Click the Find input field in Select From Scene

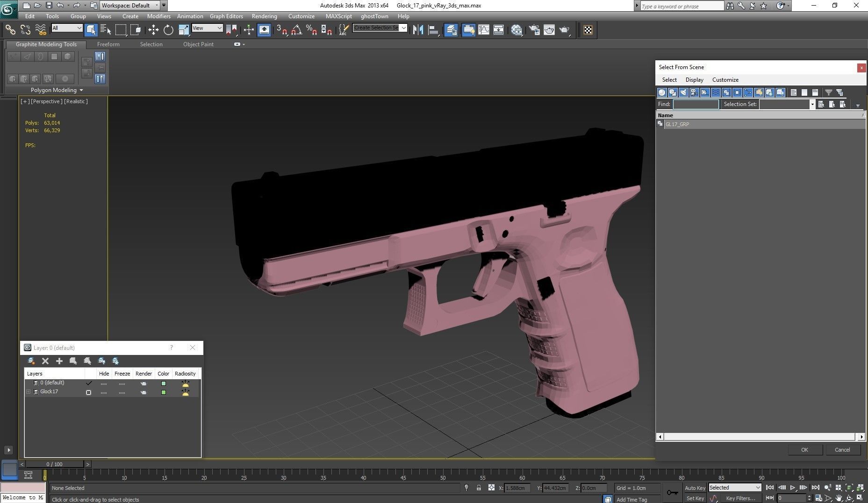[x=696, y=104]
